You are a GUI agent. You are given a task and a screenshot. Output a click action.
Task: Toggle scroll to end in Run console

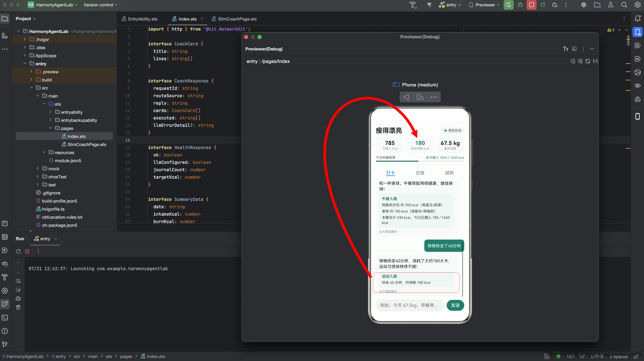coord(18,290)
